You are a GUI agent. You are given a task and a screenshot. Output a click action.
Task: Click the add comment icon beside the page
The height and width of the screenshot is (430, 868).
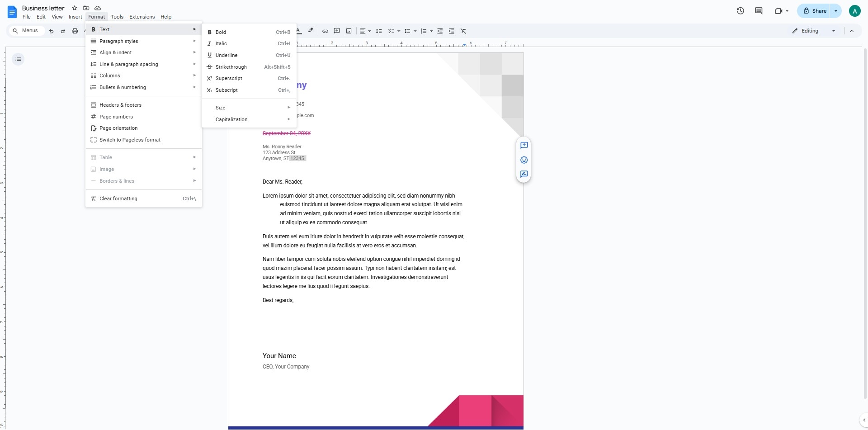(524, 146)
